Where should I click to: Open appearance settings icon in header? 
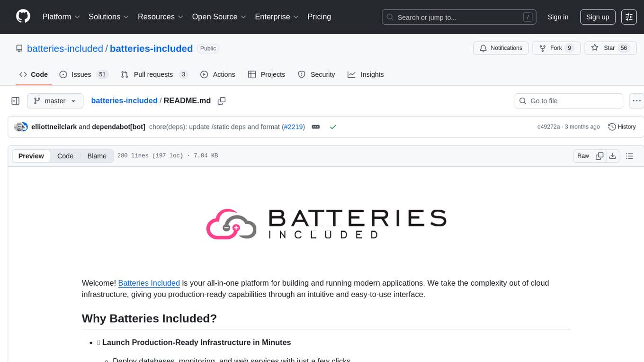coord(629,17)
